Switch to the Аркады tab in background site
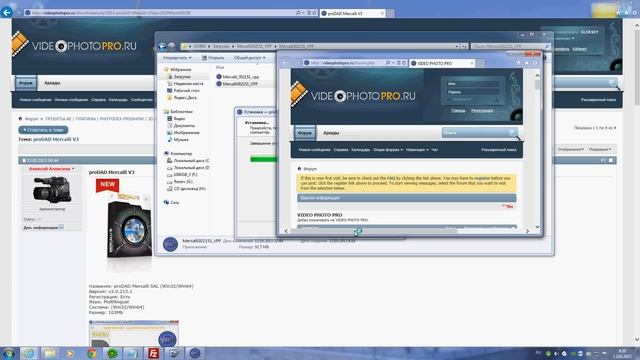Viewport: 640px width, 360px height. tap(52, 83)
